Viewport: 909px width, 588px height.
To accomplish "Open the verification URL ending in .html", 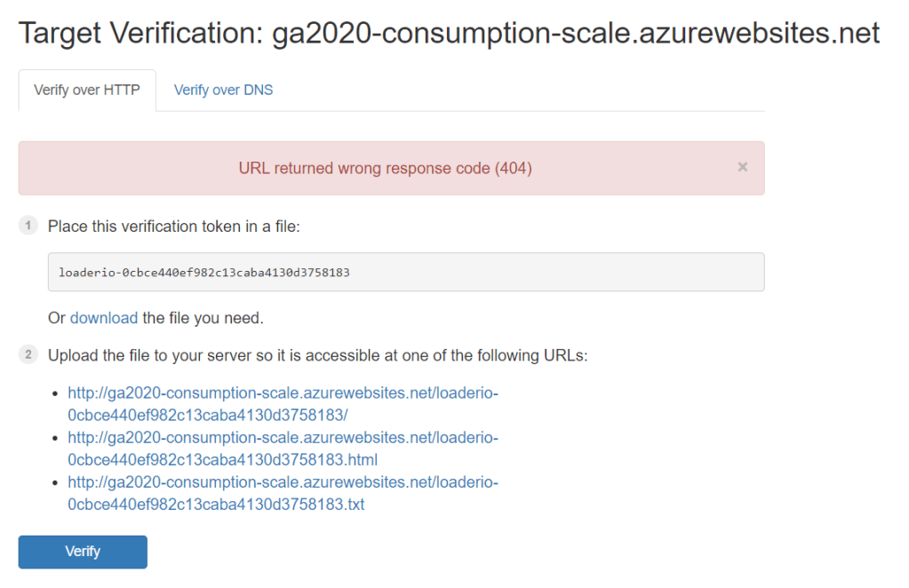I will coord(283,449).
